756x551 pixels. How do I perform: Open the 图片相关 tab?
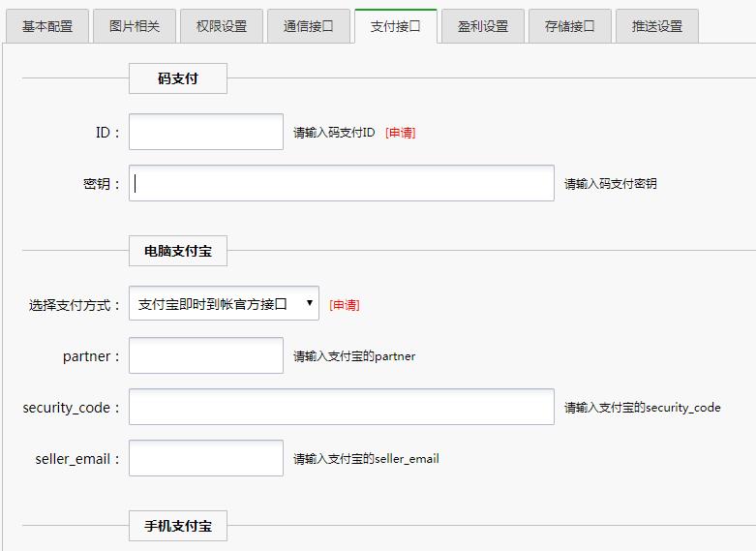(135, 26)
